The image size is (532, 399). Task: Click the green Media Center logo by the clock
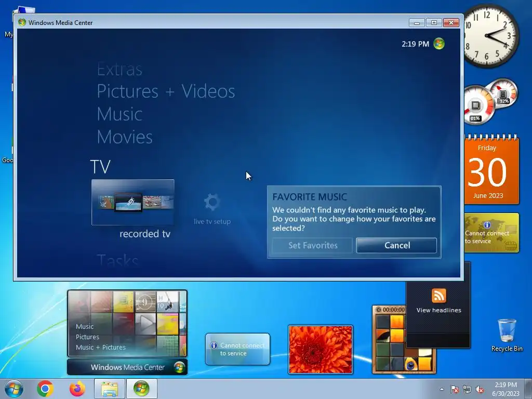tap(438, 44)
